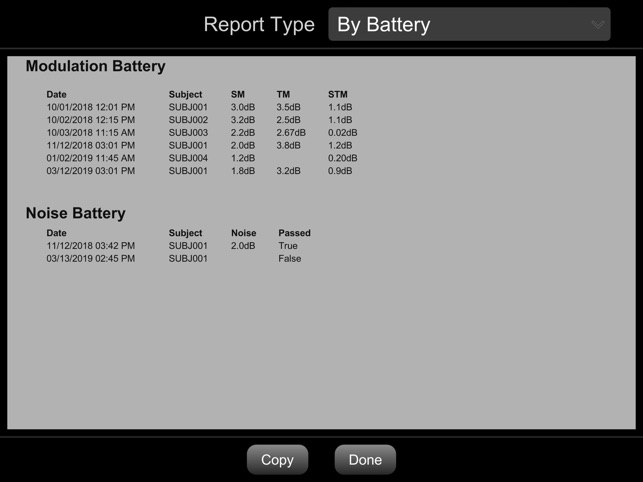The image size is (643, 482).
Task: Click the SUBJ003 subject cell
Action: tap(188, 132)
